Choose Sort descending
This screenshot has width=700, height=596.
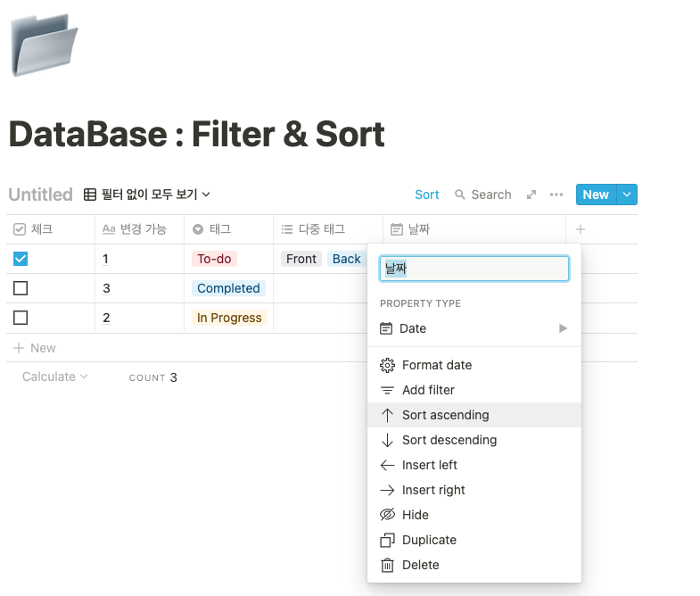[474, 440]
